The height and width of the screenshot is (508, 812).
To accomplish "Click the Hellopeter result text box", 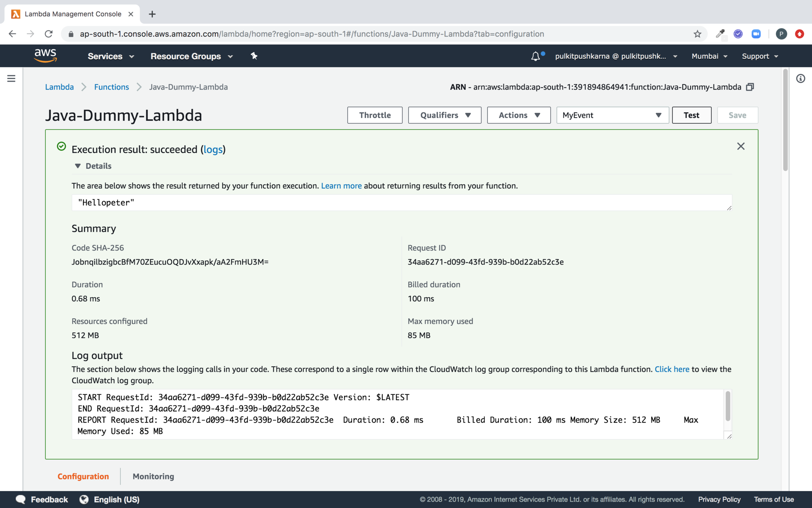I will point(401,203).
